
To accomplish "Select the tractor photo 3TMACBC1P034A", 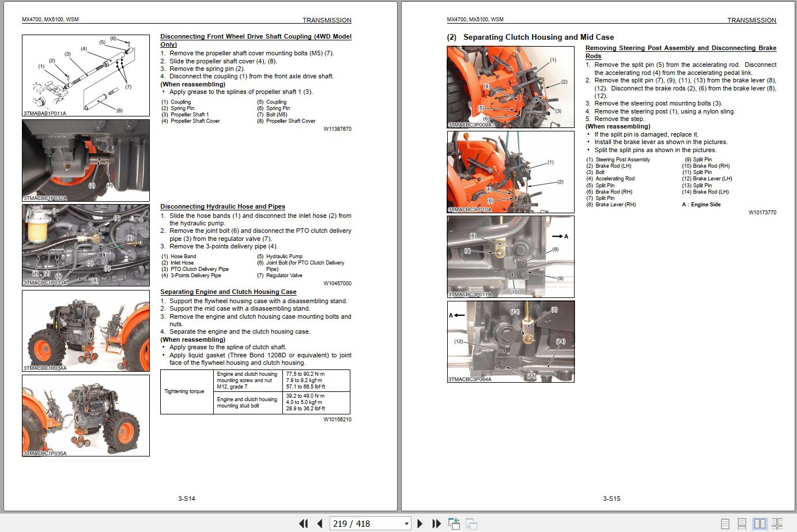I will pyautogui.click(x=86, y=330).
